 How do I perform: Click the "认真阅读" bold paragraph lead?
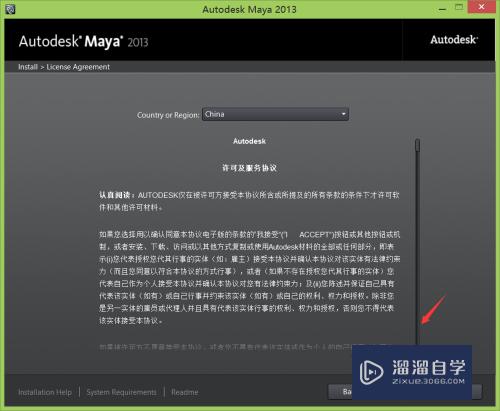pos(114,195)
